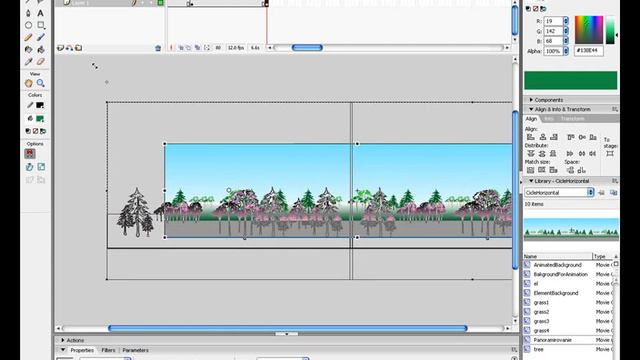Click the R value input field
Screen dimensions: 640x360
point(553,21)
